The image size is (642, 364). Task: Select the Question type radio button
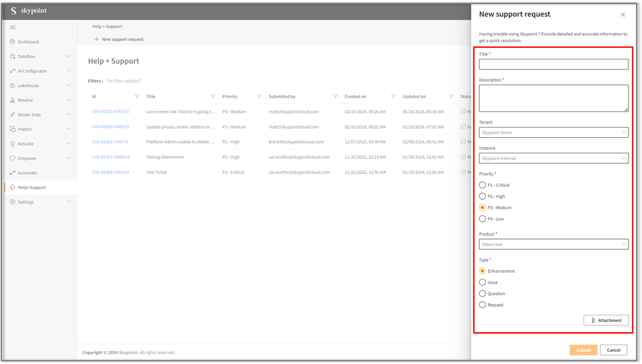(x=483, y=294)
